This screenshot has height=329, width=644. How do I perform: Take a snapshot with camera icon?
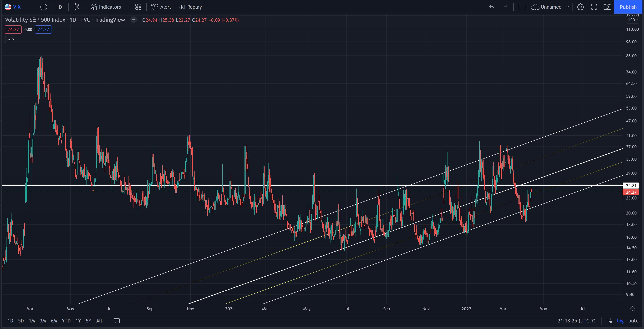tap(607, 7)
